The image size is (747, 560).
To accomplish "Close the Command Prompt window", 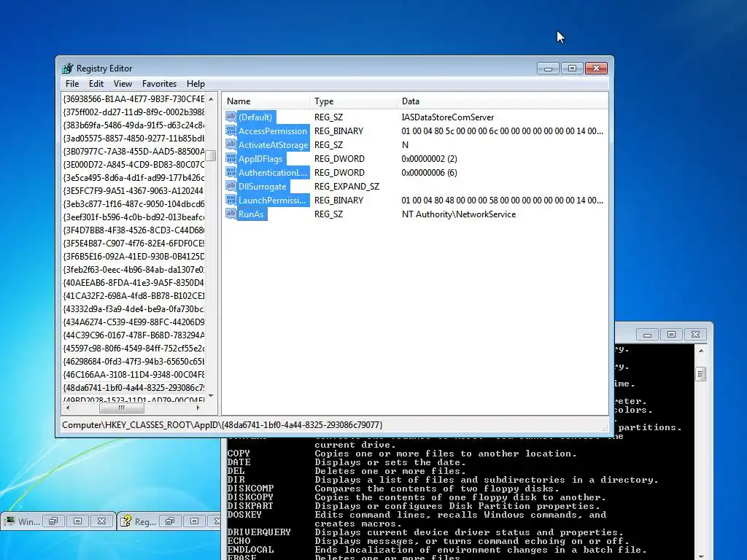I will [695, 334].
